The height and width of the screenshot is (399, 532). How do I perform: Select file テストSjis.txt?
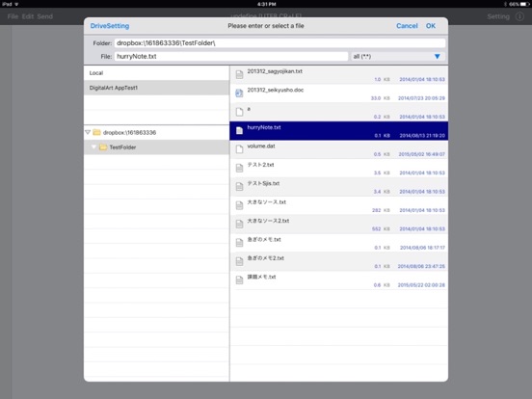tap(338, 187)
